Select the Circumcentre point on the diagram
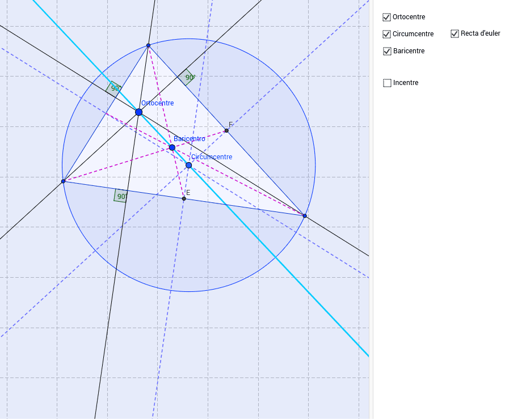Image resolution: width=509 pixels, height=420 pixels. point(188,166)
